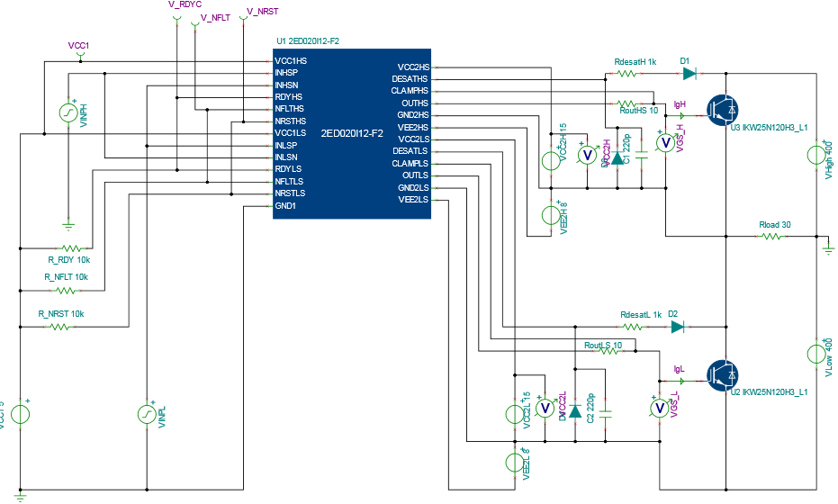Click the INHSN pin label
The height and width of the screenshot is (504, 838).
pos(286,85)
